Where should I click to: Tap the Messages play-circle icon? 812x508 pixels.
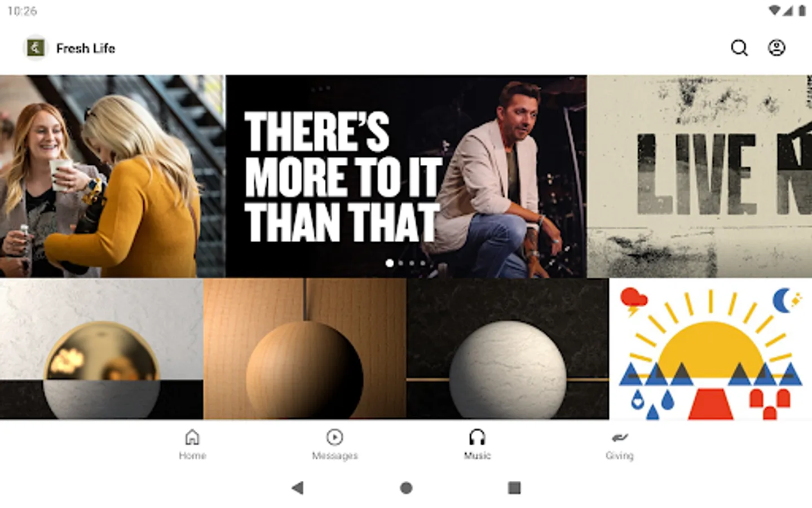[x=335, y=437]
